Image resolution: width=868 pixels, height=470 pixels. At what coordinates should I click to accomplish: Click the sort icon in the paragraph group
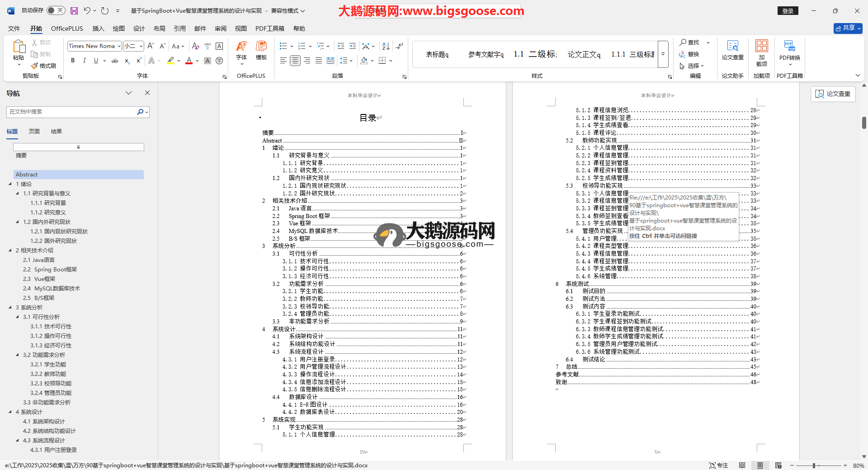click(386, 46)
